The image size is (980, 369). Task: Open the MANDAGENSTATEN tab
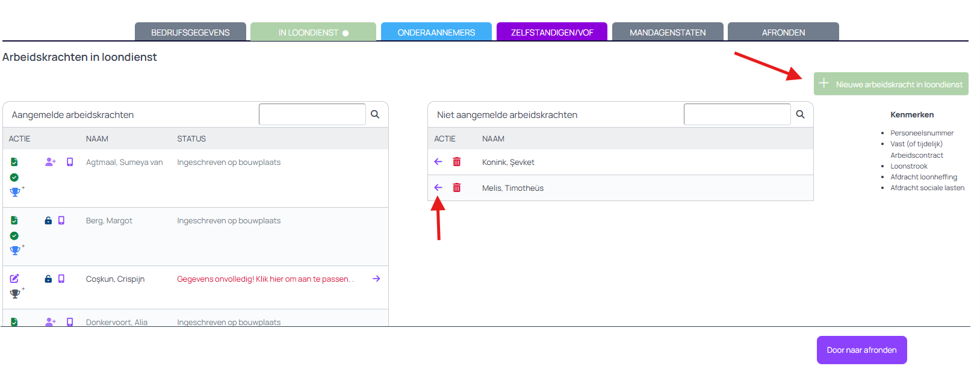(667, 33)
